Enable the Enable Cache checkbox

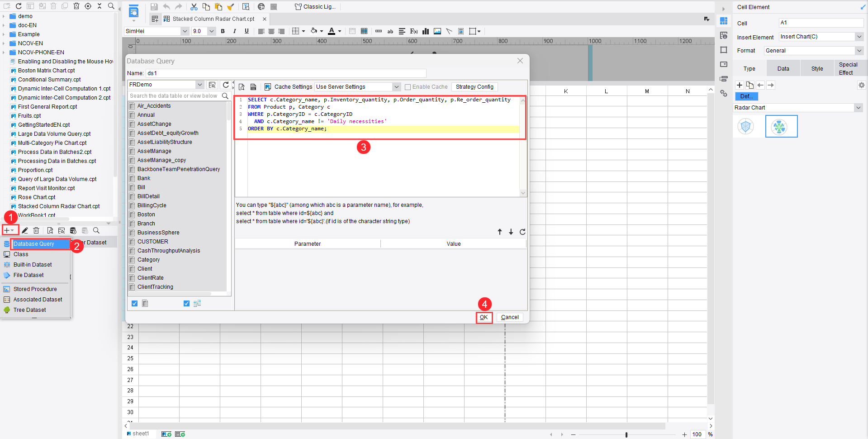[x=408, y=87]
